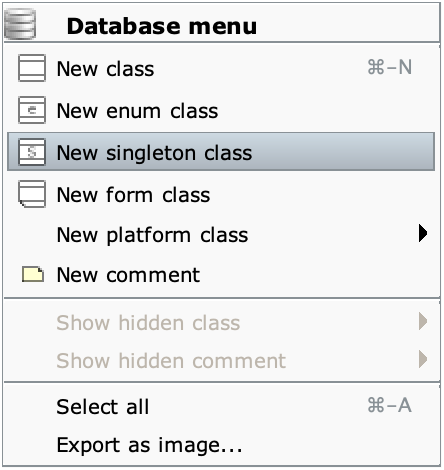
Task: Choose the highlighted New singleton class entry
Action: [221, 152]
